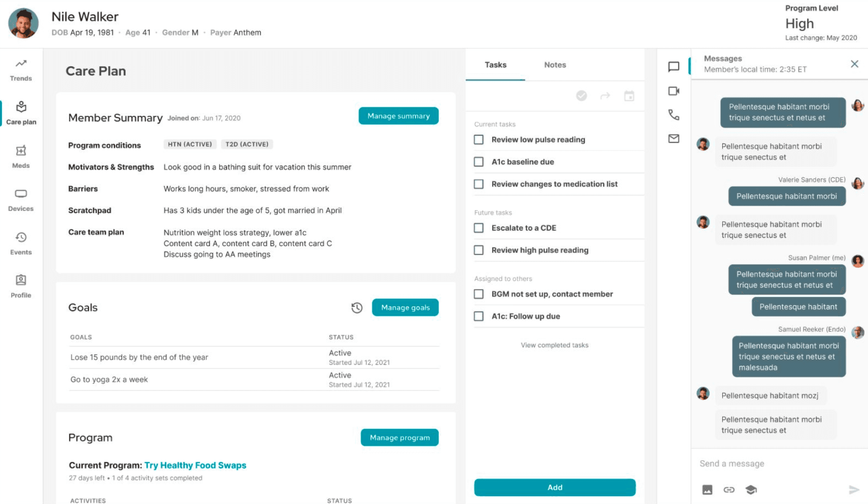Check the Escalate to a CDE task
The image size is (868, 504).
[x=479, y=228]
